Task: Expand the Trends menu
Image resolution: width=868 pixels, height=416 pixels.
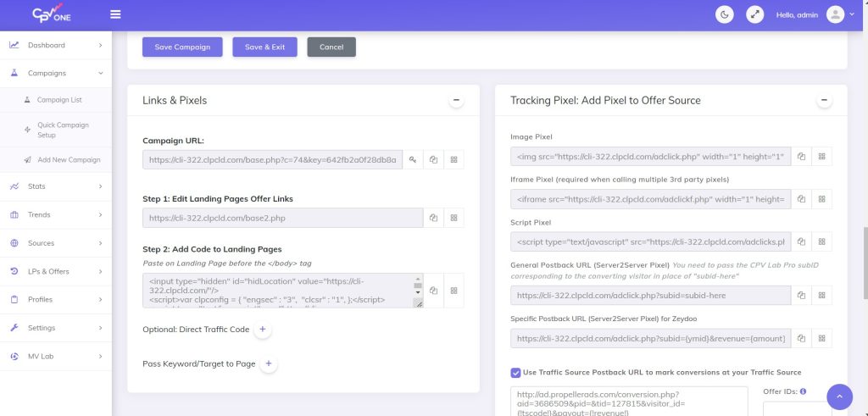Action: (100, 214)
